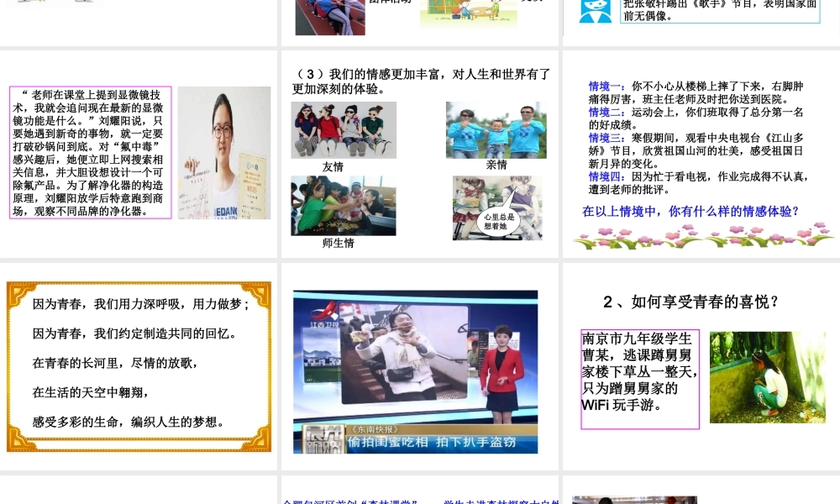Click the text box mentioning 《歌手》节目
Screen dimensions: 840x504
click(720, 11)
